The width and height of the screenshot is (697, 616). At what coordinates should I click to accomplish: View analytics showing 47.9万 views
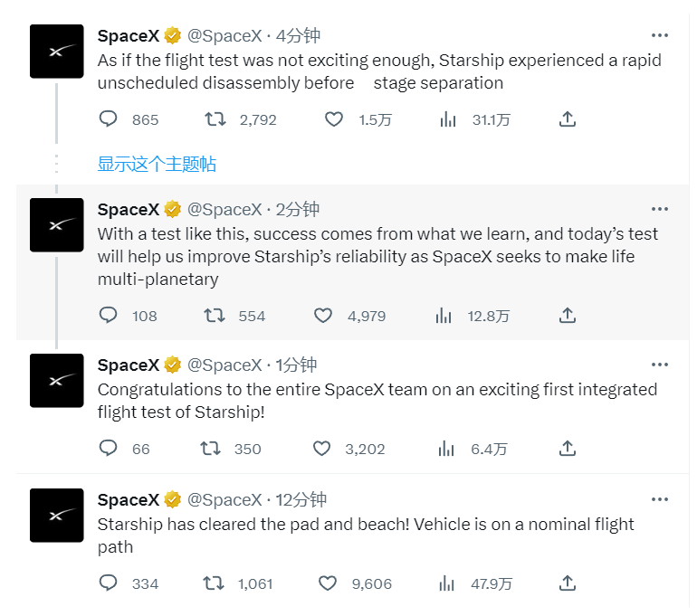click(x=444, y=583)
